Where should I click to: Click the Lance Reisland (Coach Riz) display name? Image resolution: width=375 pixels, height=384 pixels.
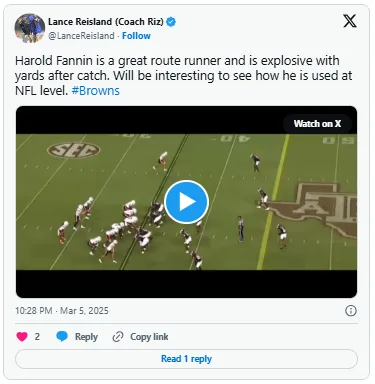tap(106, 22)
